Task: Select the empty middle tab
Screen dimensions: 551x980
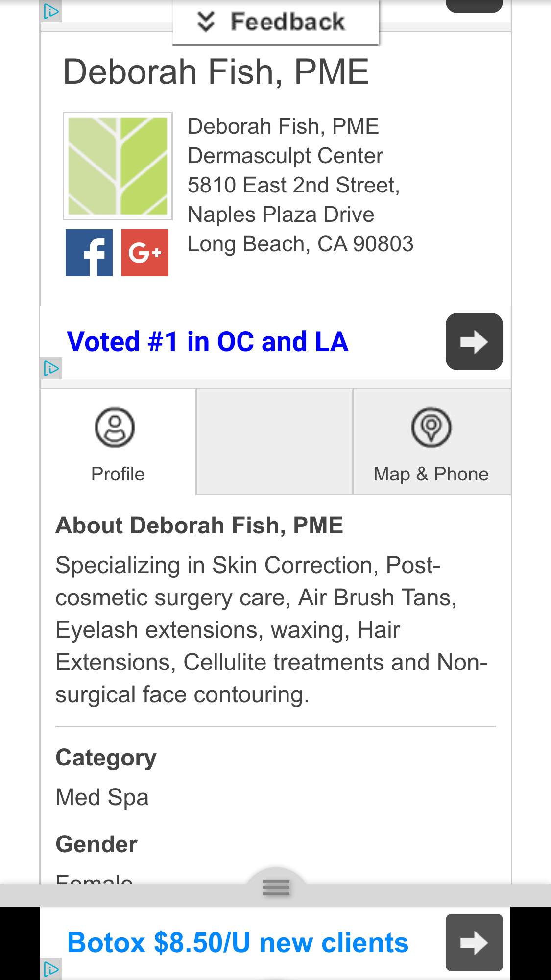Action: pyautogui.click(x=274, y=442)
